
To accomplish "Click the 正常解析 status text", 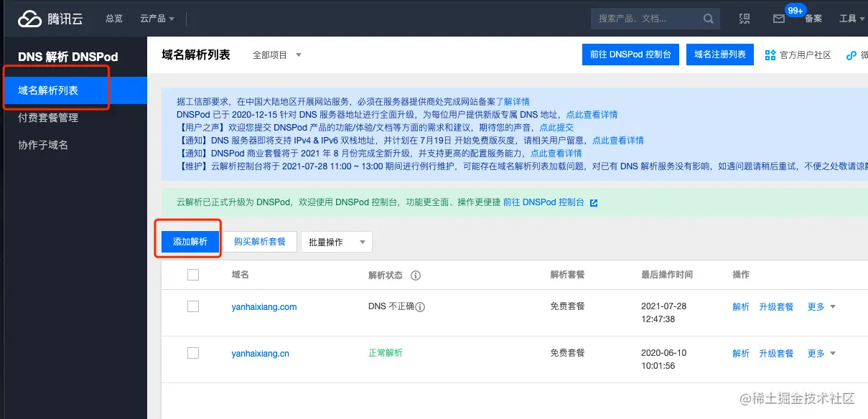I will (386, 353).
